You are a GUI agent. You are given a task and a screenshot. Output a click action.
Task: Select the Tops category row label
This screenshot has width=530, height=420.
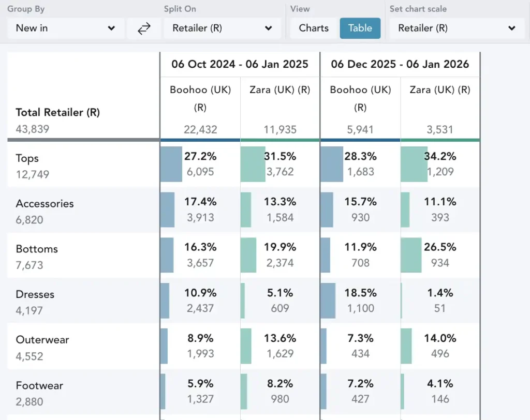pyautogui.click(x=27, y=158)
